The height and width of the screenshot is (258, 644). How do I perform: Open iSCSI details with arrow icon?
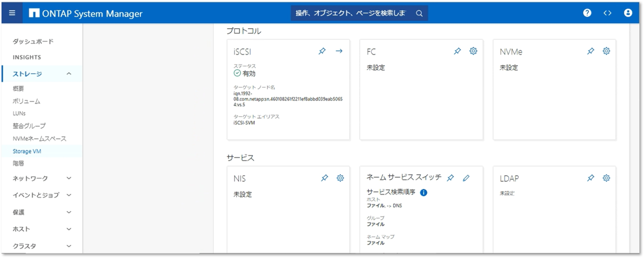[x=339, y=51]
